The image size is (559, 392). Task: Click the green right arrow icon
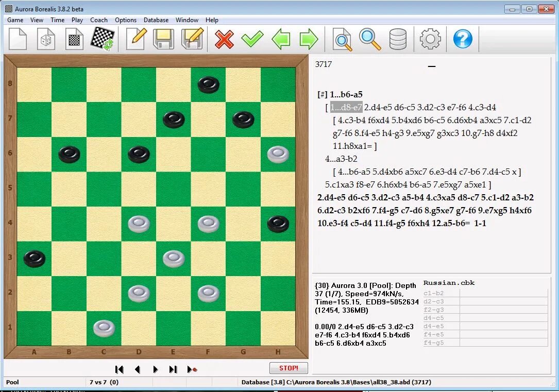[x=309, y=39]
